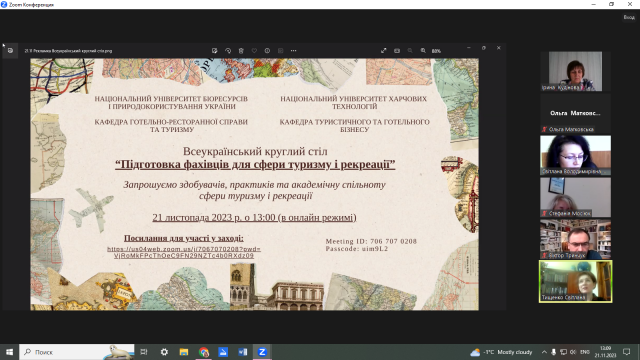Click the zoom out magnifier icon
The width and height of the screenshot is (640, 360).
point(410,51)
